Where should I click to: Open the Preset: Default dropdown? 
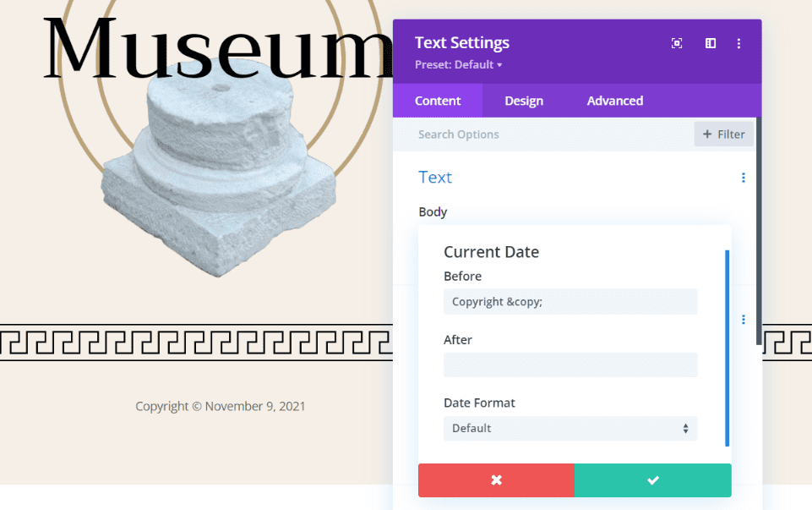458,65
